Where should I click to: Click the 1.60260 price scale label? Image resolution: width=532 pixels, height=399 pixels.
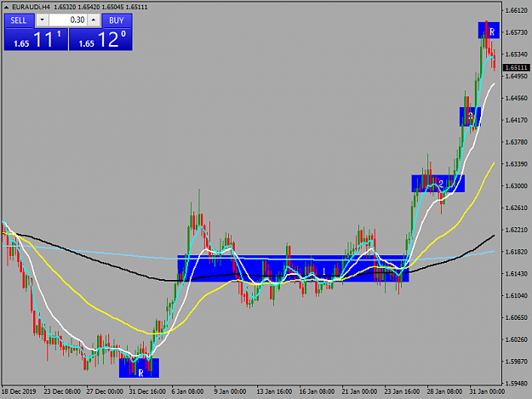517,339
